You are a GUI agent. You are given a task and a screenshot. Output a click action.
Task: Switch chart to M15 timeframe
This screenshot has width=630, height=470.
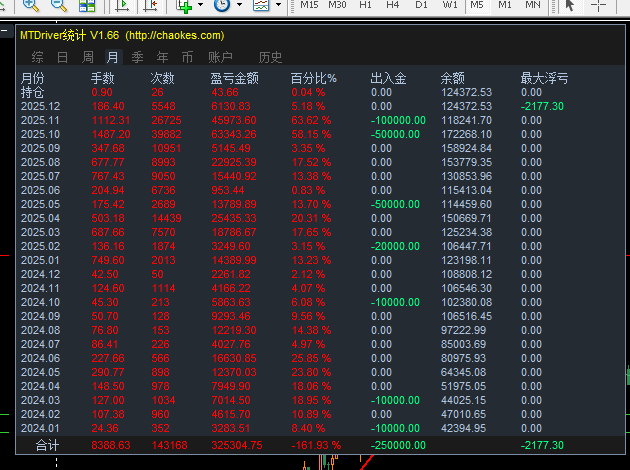pos(309,5)
